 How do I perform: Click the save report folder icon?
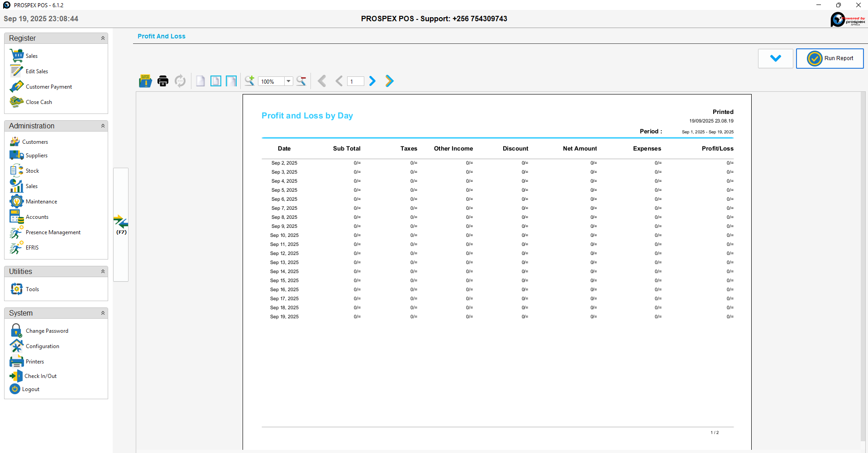(145, 81)
